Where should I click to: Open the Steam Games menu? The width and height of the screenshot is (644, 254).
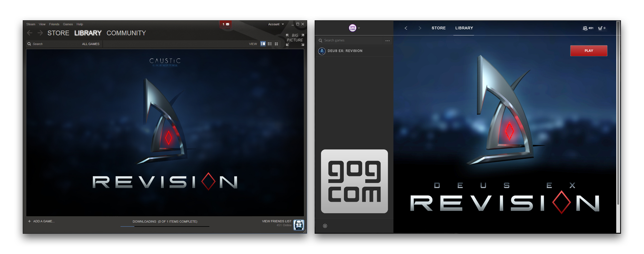point(68,24)
